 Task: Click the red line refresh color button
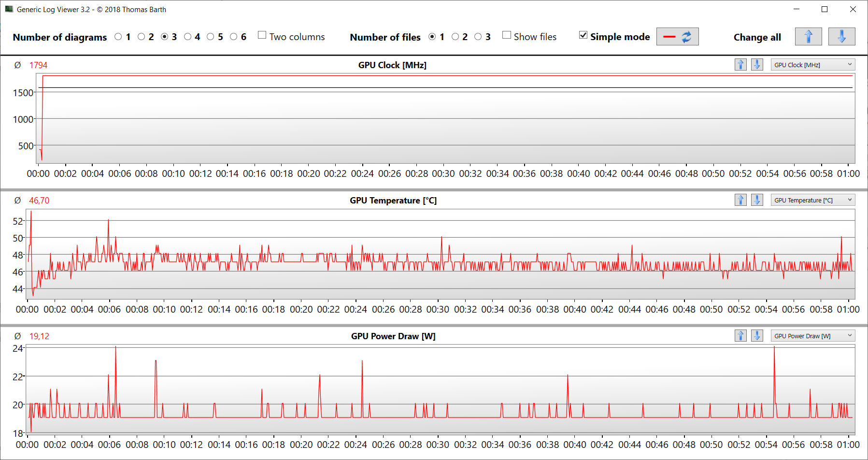click(x=677, y=37)
